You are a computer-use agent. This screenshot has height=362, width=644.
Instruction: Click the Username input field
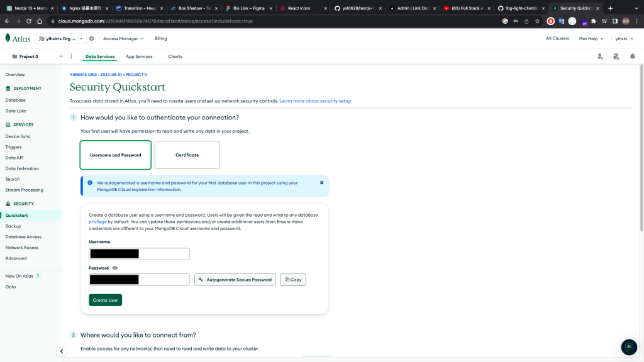click(139, 254)
